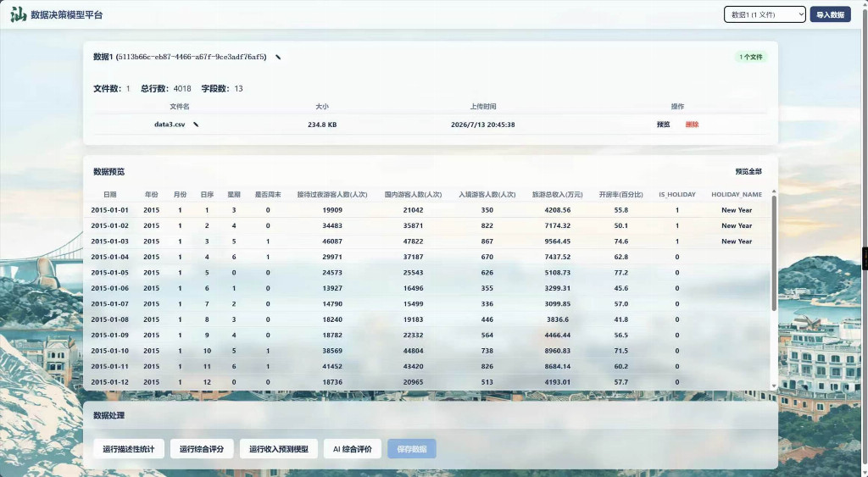868x477 pixels.
Task: Click the dataset ID text 数据1
Action: pos(180,57)
